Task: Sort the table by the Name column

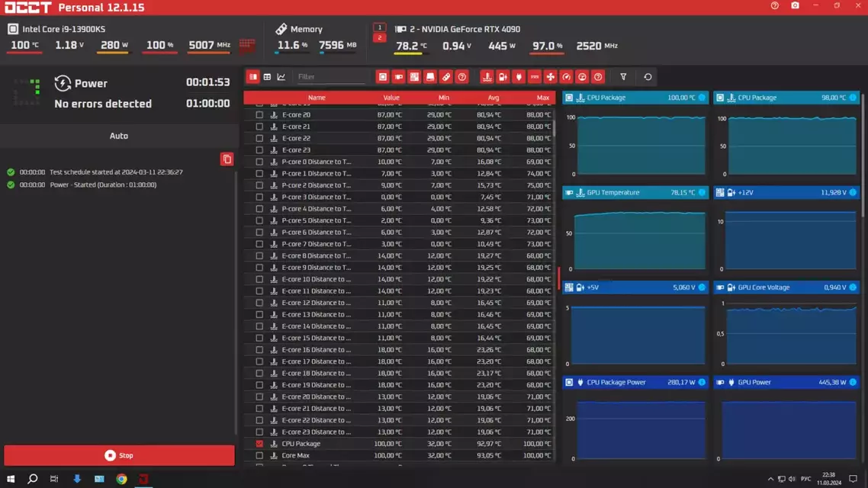Action: click(x=317, y=98)
